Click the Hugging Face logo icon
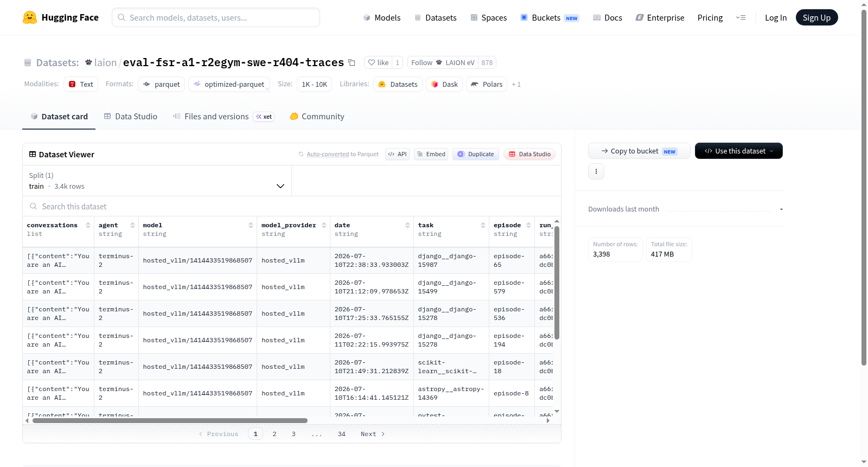The height and width of the screenshot is (467, 868). click(x=30, y=17)
